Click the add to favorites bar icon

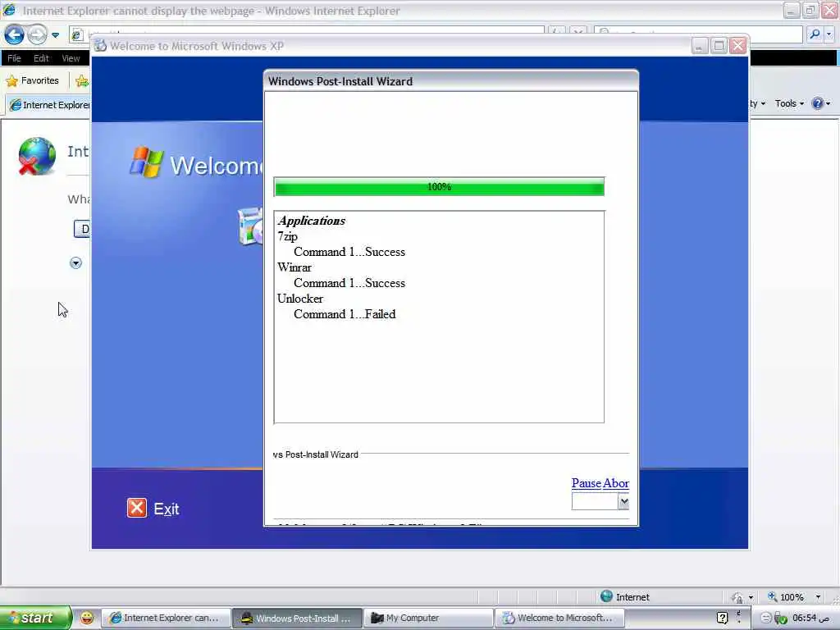click(82, 81)
